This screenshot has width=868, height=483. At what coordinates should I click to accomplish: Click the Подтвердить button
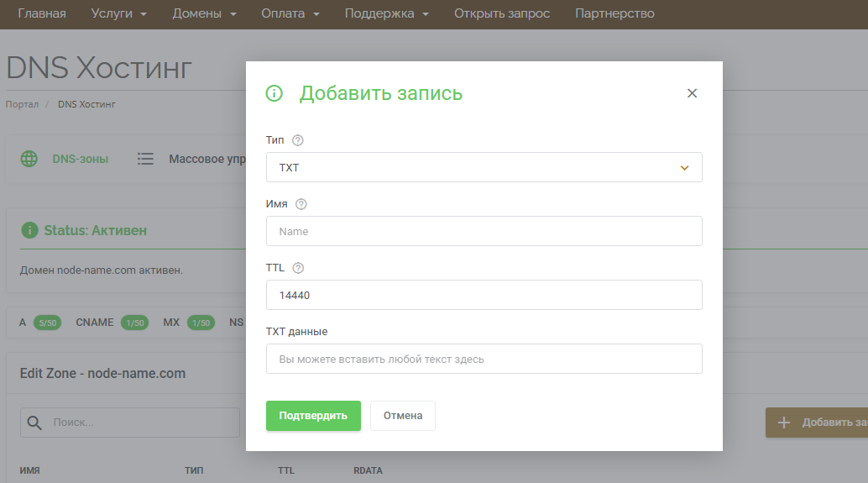(313, 416)
